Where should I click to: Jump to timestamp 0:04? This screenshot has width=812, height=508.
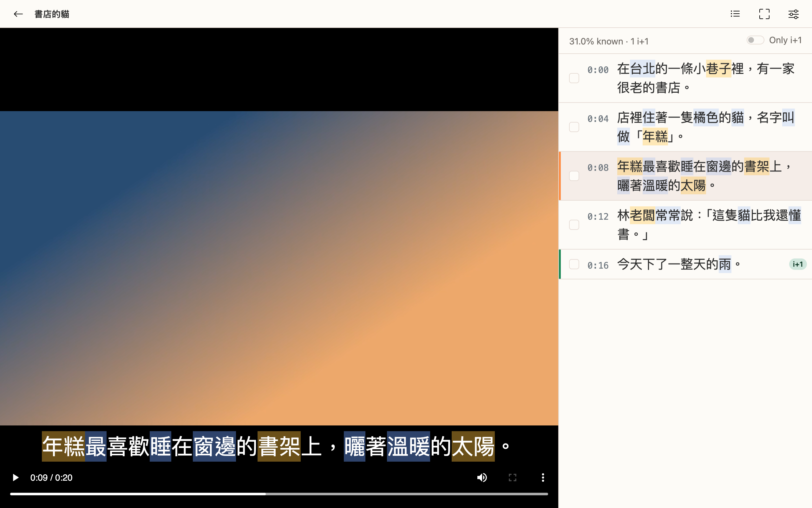click(598, 119)
